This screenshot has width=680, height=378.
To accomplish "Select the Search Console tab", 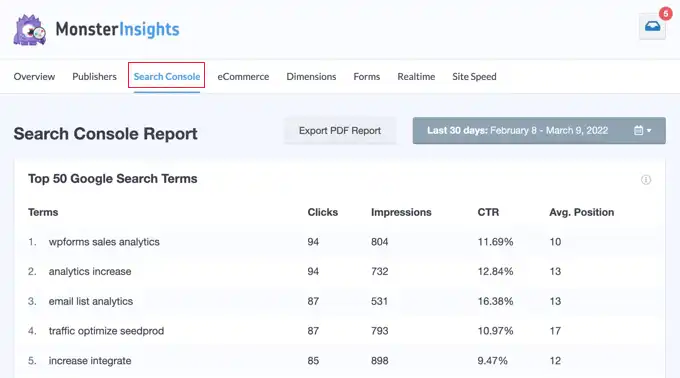I will (167, 77).
